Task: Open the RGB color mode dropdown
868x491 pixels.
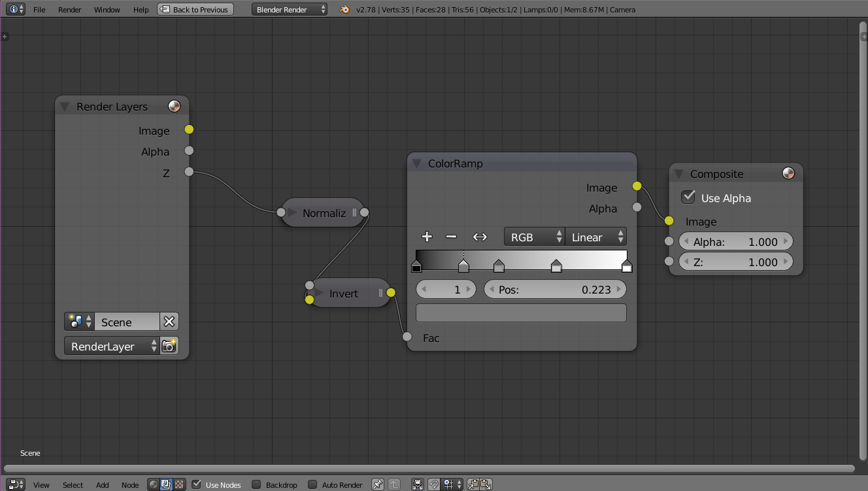Action: (534, 237)
